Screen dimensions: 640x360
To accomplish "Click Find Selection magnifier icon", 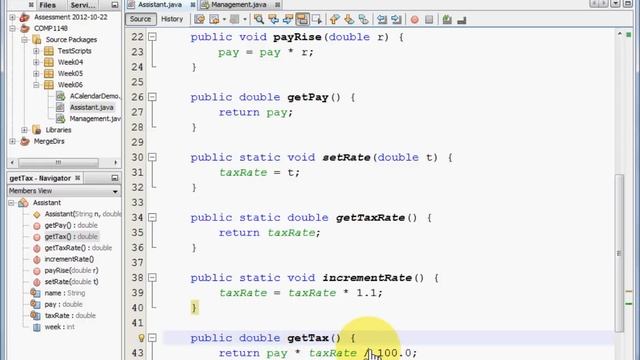I will point(258,19).
